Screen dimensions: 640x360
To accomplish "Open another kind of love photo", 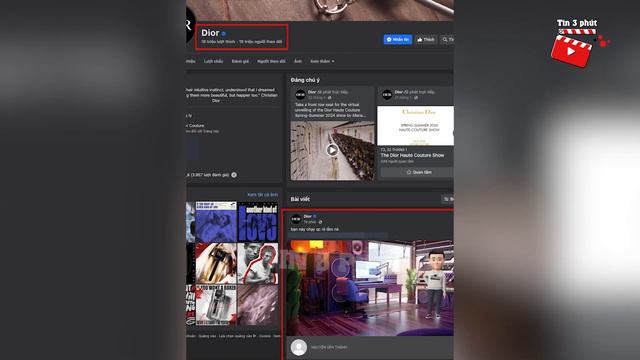I will tap(258, 222).
